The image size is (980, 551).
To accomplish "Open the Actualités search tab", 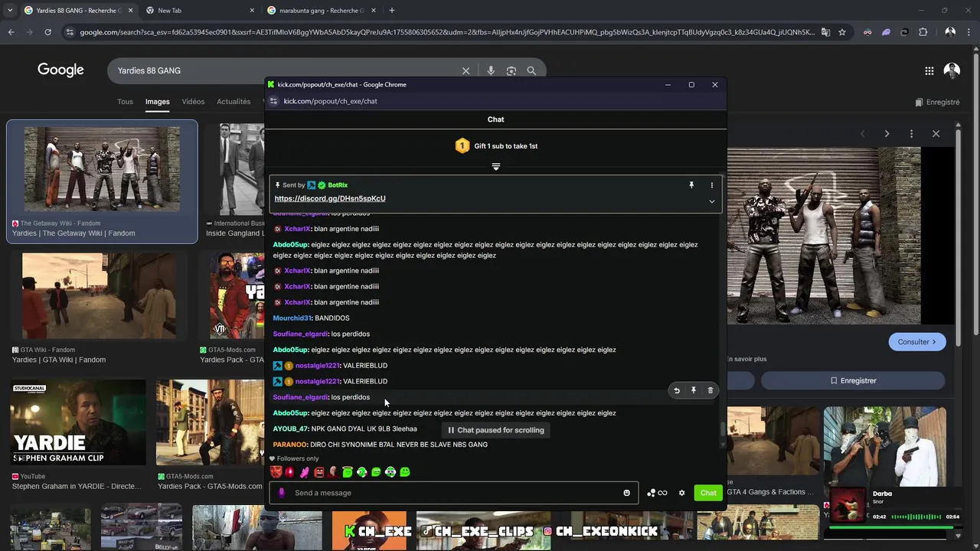I will (x=234, y=102).
